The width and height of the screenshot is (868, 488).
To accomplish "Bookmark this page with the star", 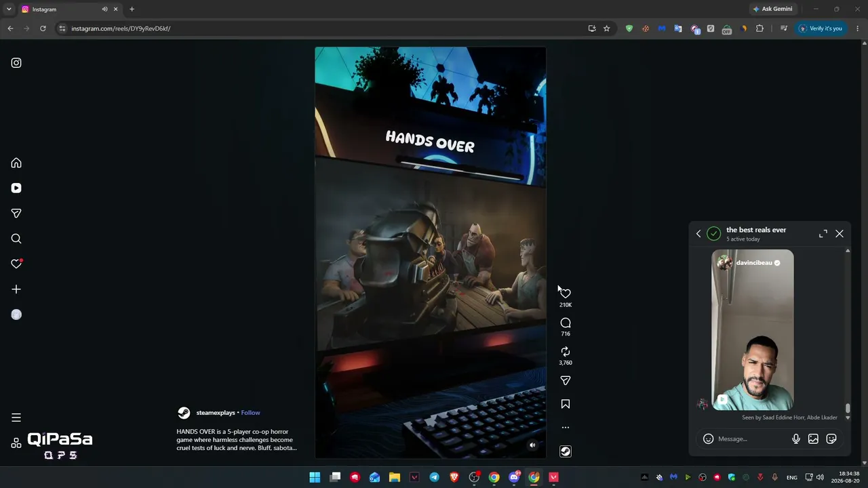I will click(x=607, y=28).
